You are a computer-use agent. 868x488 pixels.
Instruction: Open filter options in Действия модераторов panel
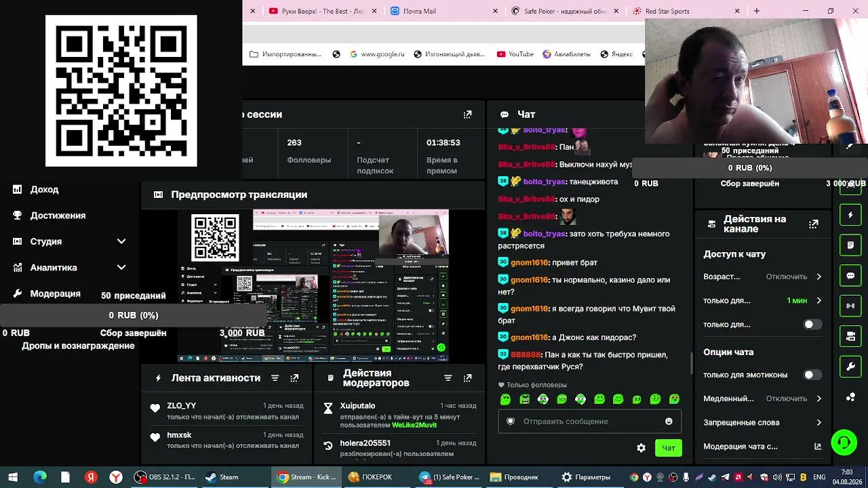tap(448, 378)
